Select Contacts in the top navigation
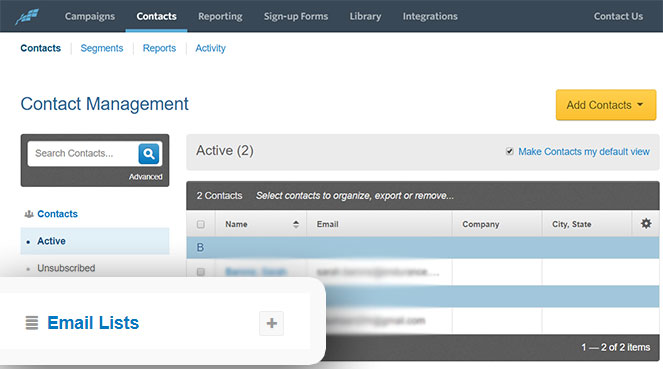This screenshot has width=663, height=369. [156, 16]
